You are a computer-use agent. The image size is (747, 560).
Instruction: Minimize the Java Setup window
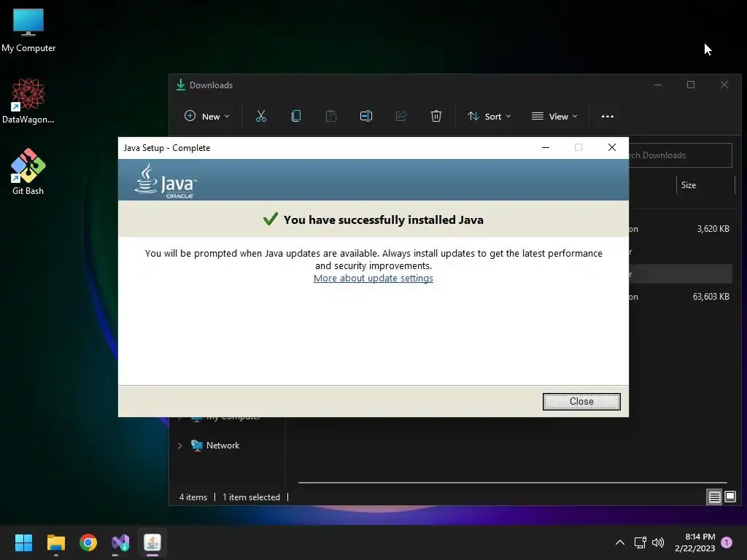[546, 147]
